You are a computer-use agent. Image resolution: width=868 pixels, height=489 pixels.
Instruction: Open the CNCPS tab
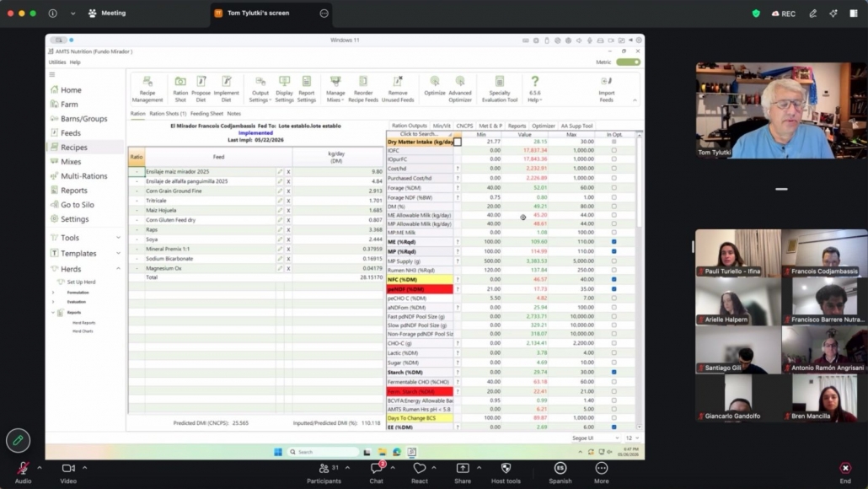[464, 126]
